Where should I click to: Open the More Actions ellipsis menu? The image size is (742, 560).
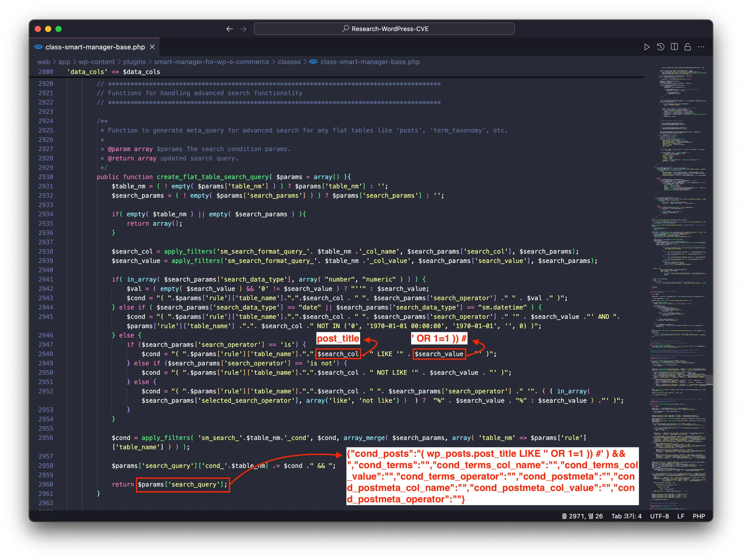701,47
